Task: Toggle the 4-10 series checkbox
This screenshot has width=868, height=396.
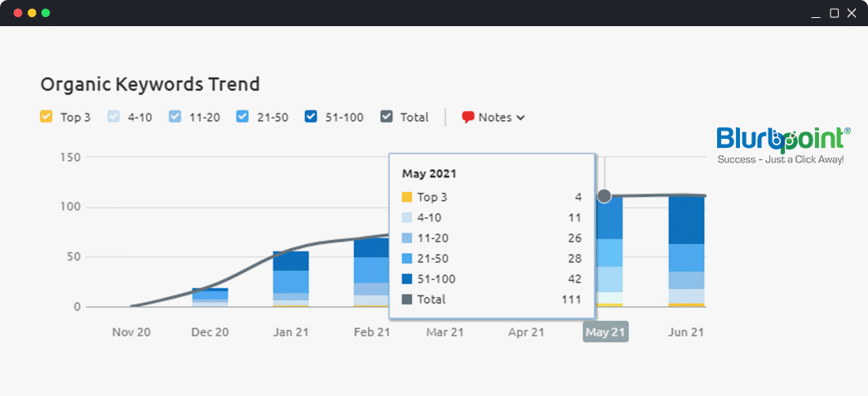Action: [113, 117]
